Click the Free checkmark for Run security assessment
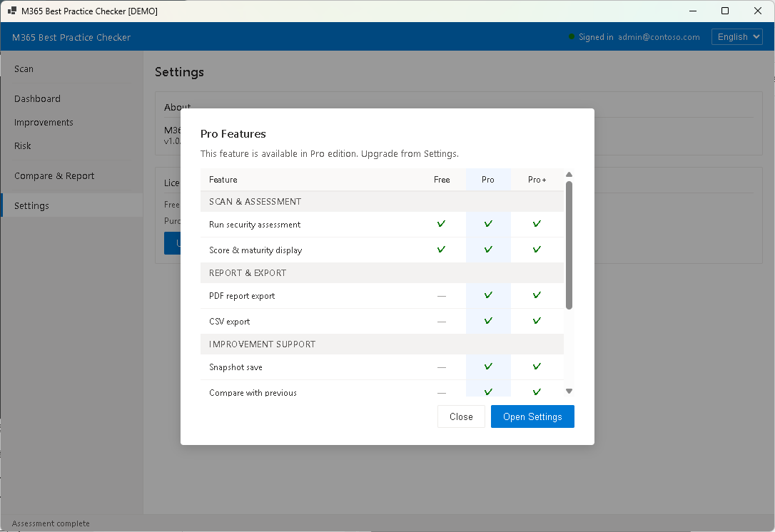The width and height of the screenshot is (775, 532). (442, 223)
